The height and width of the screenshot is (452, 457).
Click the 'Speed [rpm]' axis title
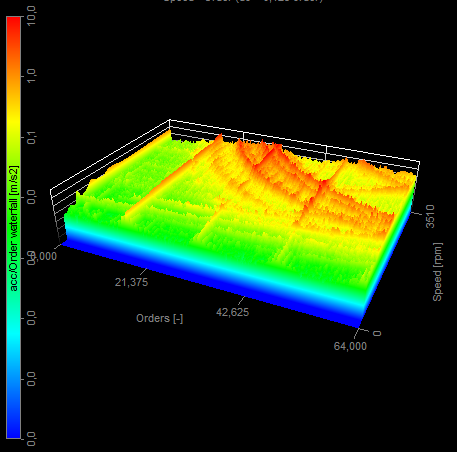click(438, 272)
